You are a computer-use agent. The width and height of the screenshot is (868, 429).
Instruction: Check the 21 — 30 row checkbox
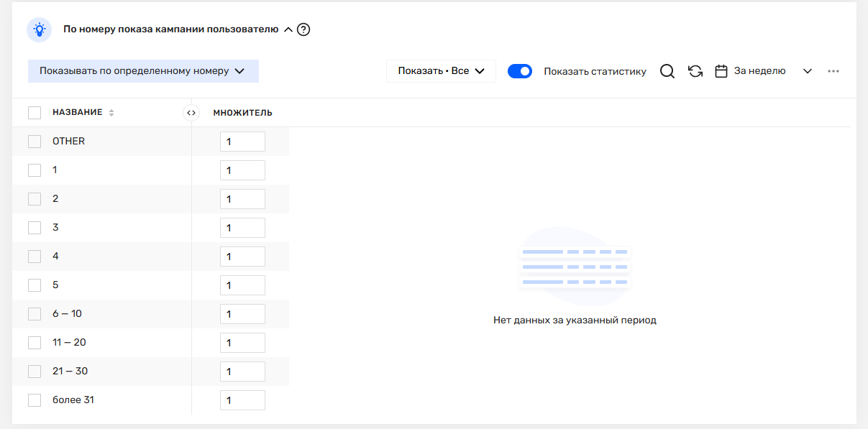tap(35, 372)
